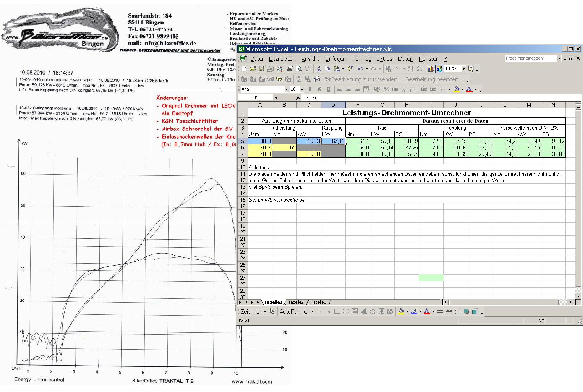
Task: Click the Save floppy disk icon
Action: point(262,69)
